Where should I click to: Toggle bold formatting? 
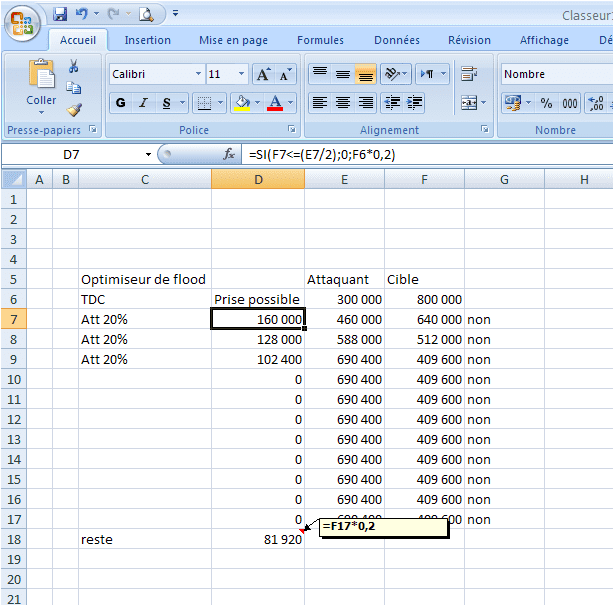[121, 103]
